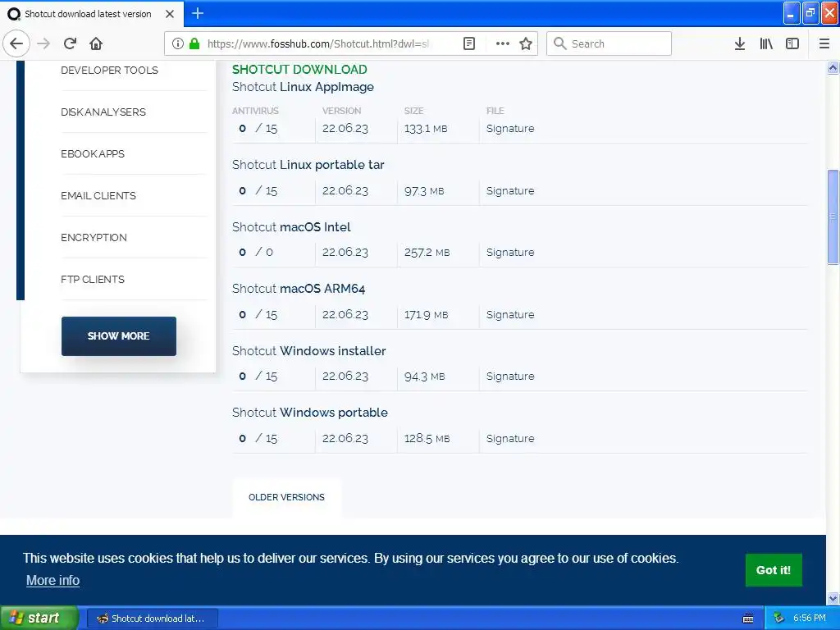Click the vertical scrollbar thumb
The height and width of the screenshot is (630, 840).
[x=833, y=217]
